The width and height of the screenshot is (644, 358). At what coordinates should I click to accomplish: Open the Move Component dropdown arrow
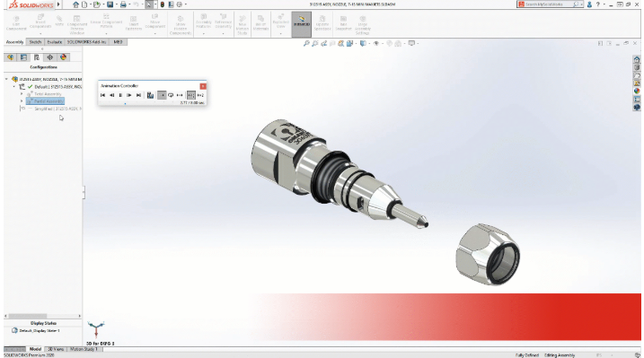154,33
